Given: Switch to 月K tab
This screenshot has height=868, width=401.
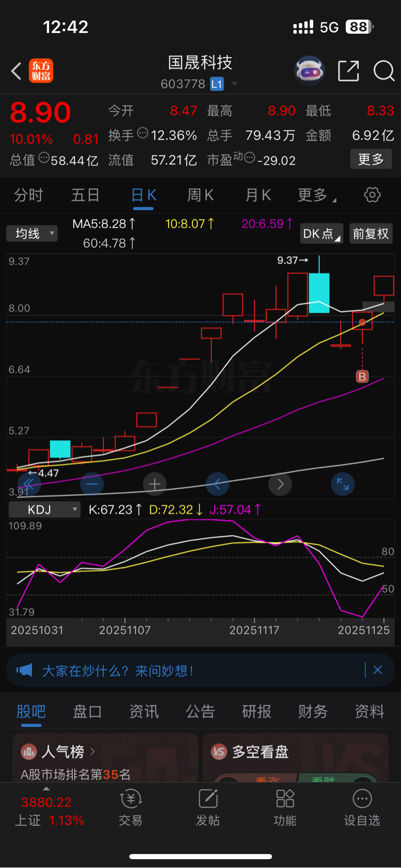Looking at the screenshot, I should 258,195.
